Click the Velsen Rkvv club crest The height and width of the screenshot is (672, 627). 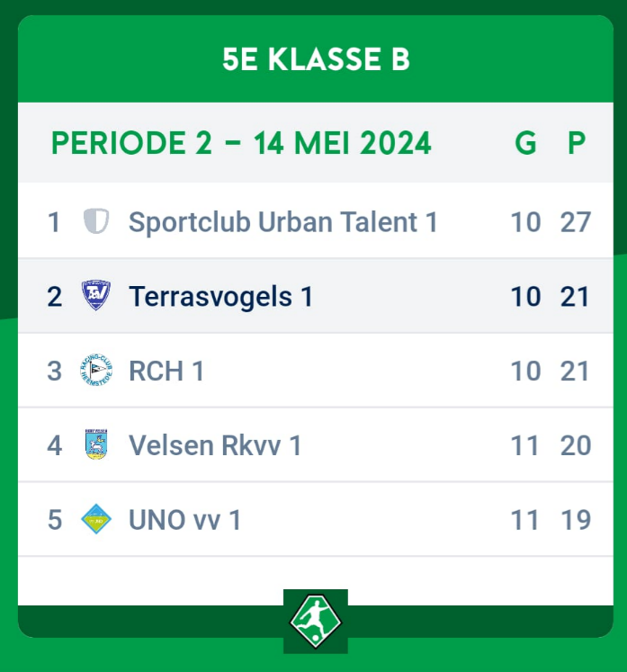pyautogui.click(x=96, y=444)
